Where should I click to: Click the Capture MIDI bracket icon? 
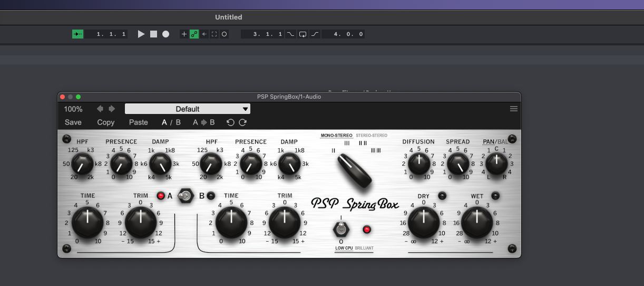(x=214, y=34)
